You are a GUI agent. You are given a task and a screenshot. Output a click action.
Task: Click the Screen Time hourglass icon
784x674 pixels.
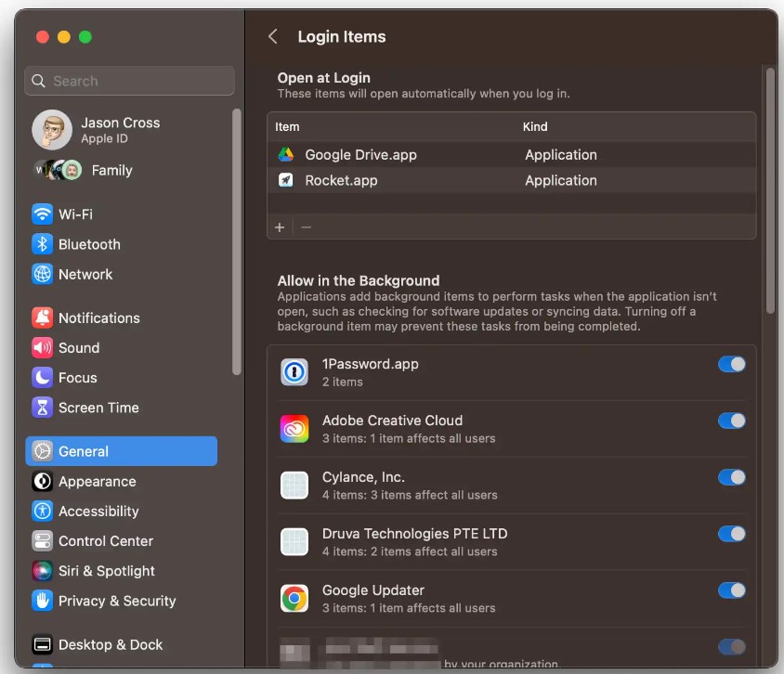(x=43, y=408)
